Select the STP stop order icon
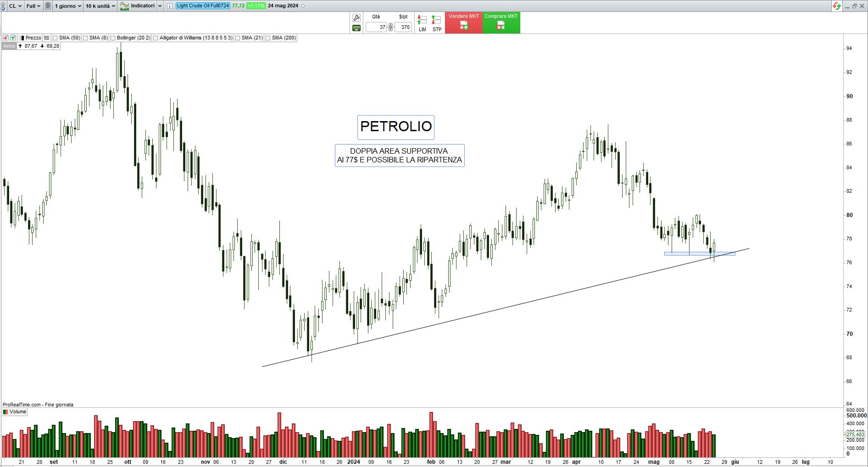The image size is (868, 467). [x=437, y=23]
